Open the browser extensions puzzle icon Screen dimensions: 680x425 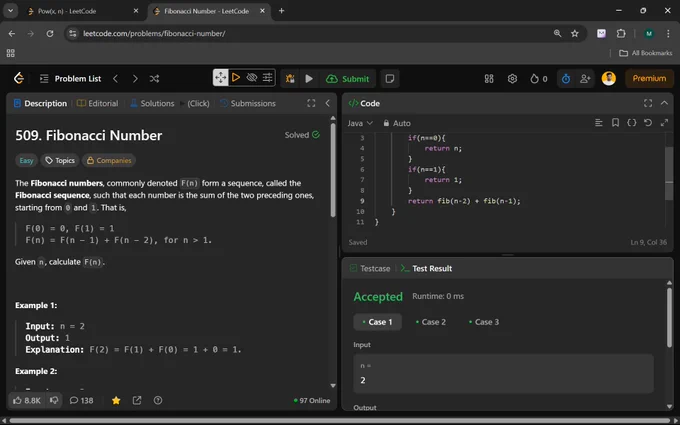coord(621,33)
